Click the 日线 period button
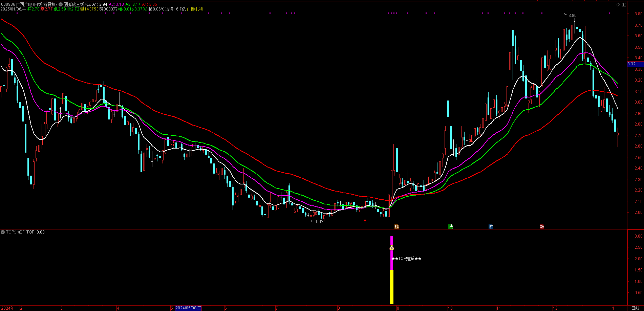This screenshot has height=311, width=644. pyautogui.click(x=635, y=308)
